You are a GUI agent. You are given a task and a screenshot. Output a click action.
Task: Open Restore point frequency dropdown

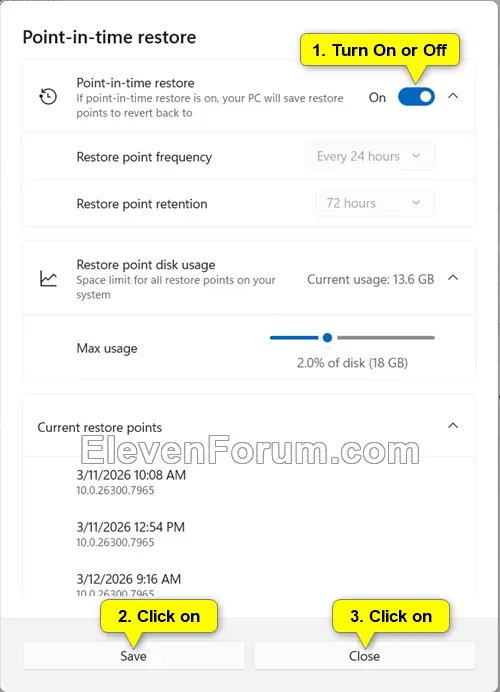point(369,156)
